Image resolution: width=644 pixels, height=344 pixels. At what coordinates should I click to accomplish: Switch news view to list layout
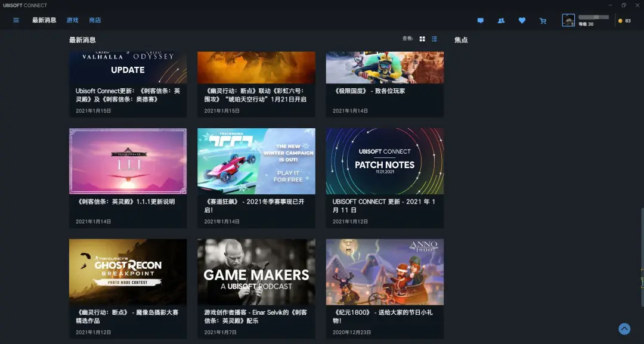(434, 39)
